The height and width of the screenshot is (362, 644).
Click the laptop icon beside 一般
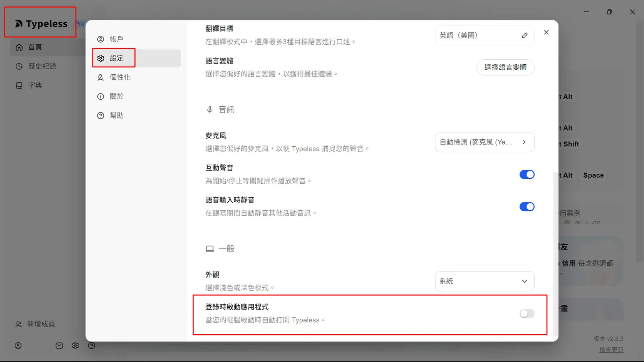pos(210,249)
